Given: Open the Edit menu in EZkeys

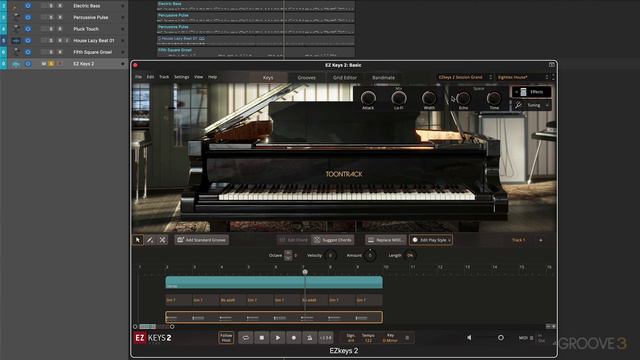Looking at the screenshot, I should [150, 77].
